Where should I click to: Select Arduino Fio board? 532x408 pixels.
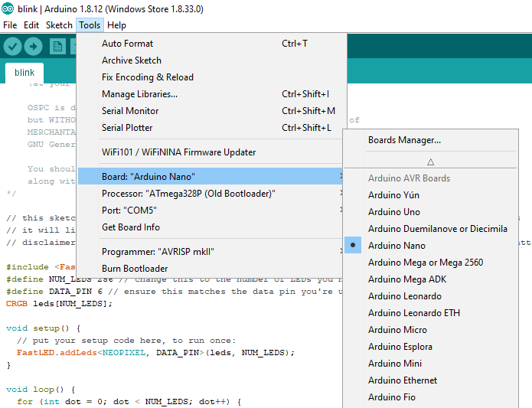(x=431, y=397)
